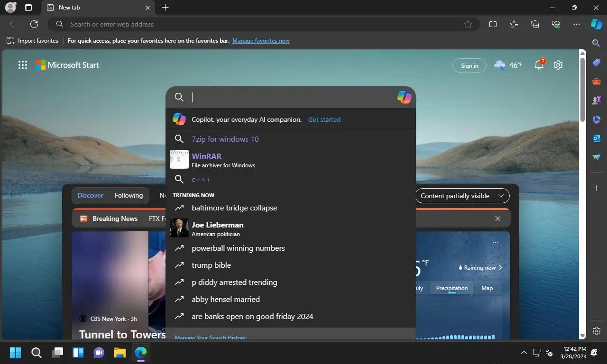607x364 pixels.
Task: Open File Explorer from taskbar
Action: click(120, 353)
